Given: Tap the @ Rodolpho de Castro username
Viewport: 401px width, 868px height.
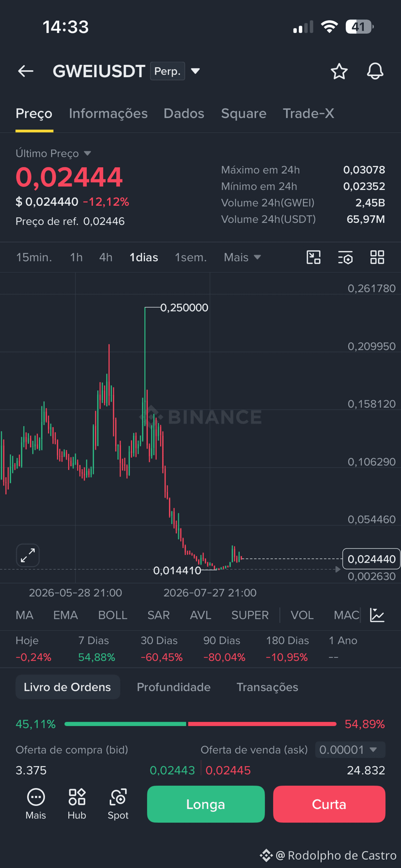Looking at the screenshot, I should click(x=336, y=855).
